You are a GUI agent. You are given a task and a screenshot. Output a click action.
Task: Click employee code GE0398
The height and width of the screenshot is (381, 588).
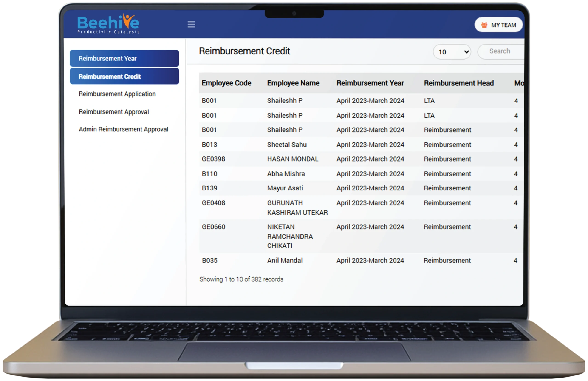pos(213,159)
